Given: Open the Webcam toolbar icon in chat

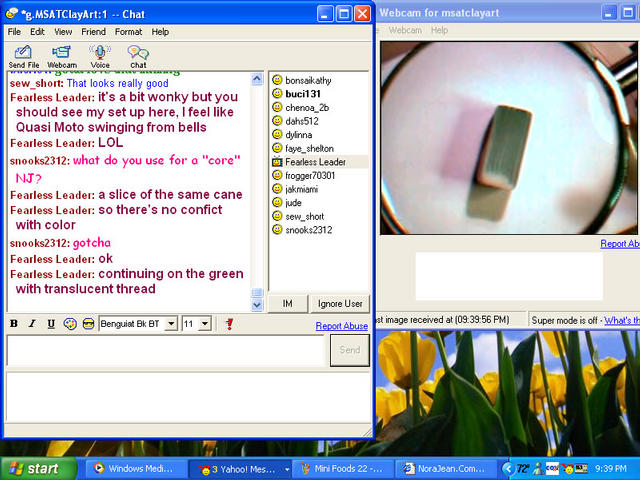Looking at the screenshot, I should click(62, 56).
